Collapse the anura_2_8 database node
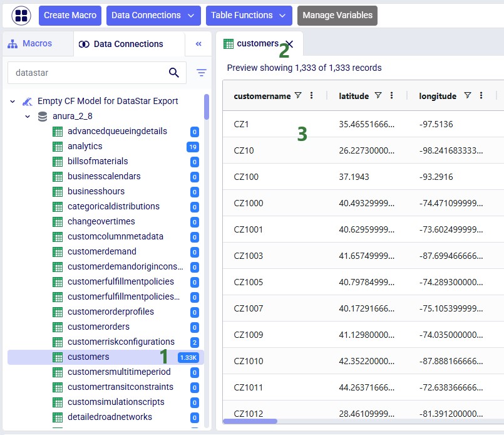The width and height of the screenshot is (504, 435). (28, 116)
